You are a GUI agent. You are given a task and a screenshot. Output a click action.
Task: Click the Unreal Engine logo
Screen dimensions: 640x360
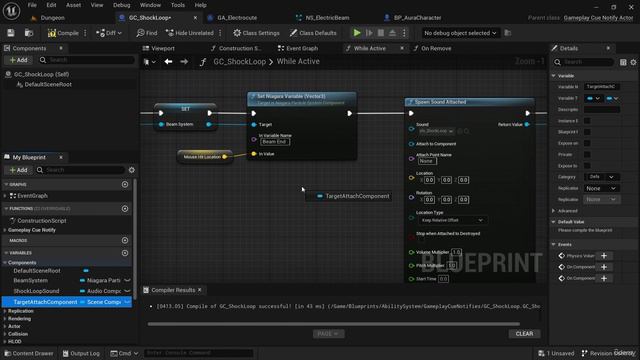[11, 11]
